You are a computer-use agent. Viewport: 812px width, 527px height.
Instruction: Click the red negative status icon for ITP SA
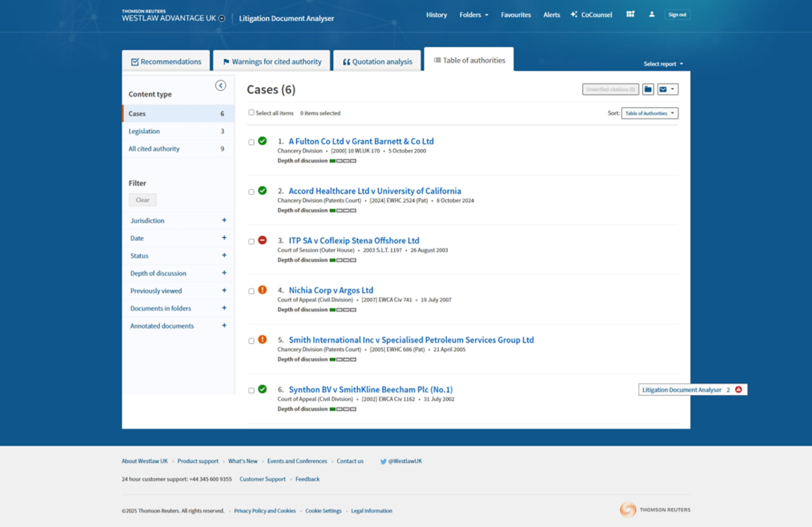coord(262,240)
